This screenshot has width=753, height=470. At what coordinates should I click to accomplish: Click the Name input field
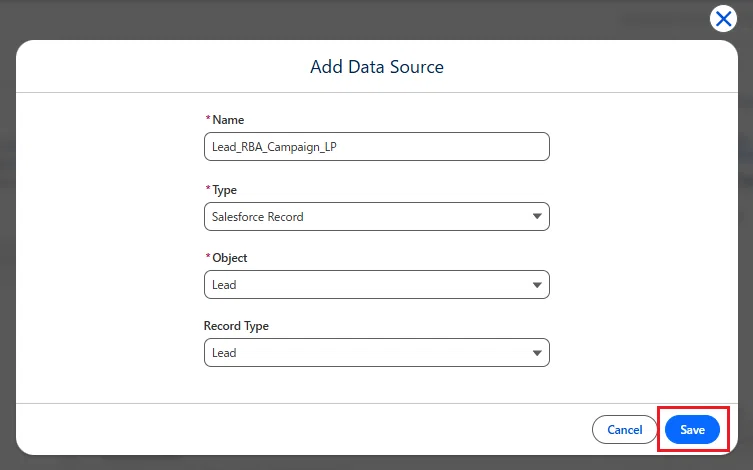[376, 146]
